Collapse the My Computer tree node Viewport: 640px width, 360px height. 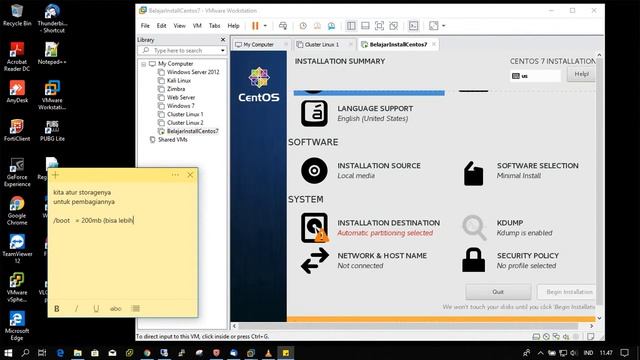[144, 64]
